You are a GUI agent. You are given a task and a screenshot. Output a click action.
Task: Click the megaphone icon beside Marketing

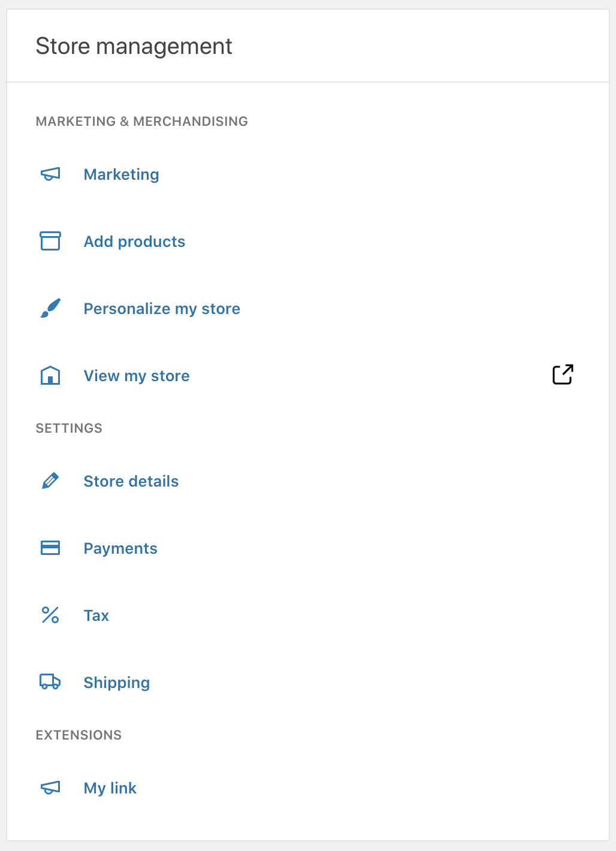coord(50,174)
